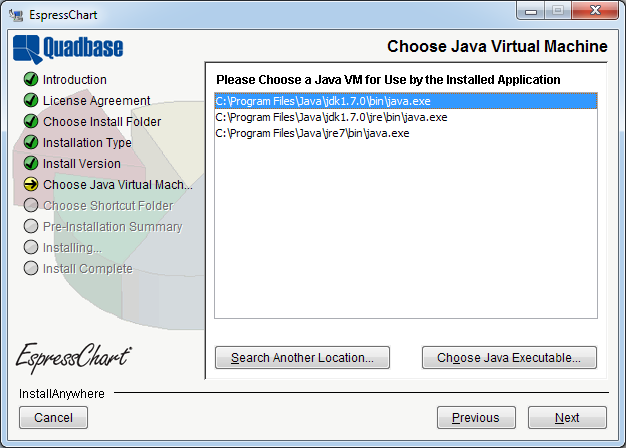Click the Choose Install Folder step label
The height and width of the screenshot is (448, 626).
click(x=102, y=121)
